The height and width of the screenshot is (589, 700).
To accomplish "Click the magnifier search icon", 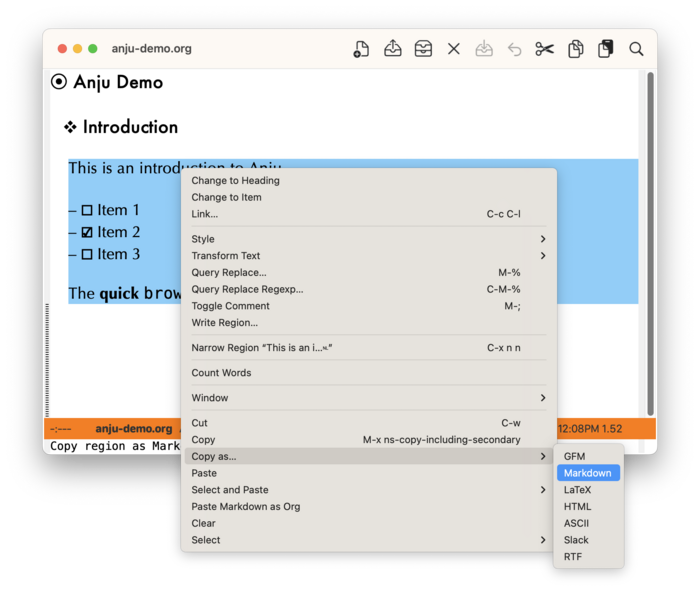I will click(x=636, y=49).
